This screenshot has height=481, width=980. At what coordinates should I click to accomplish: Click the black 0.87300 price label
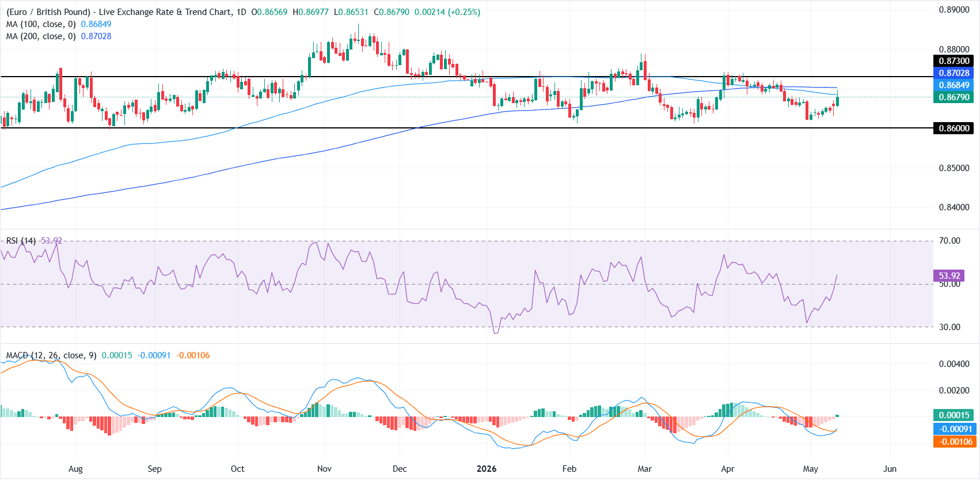tap(954, 61)
